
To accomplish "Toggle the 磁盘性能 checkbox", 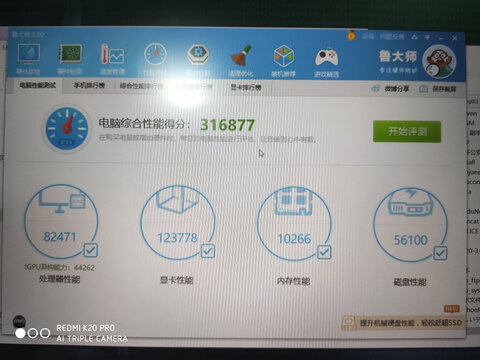I will pos(440,253).
